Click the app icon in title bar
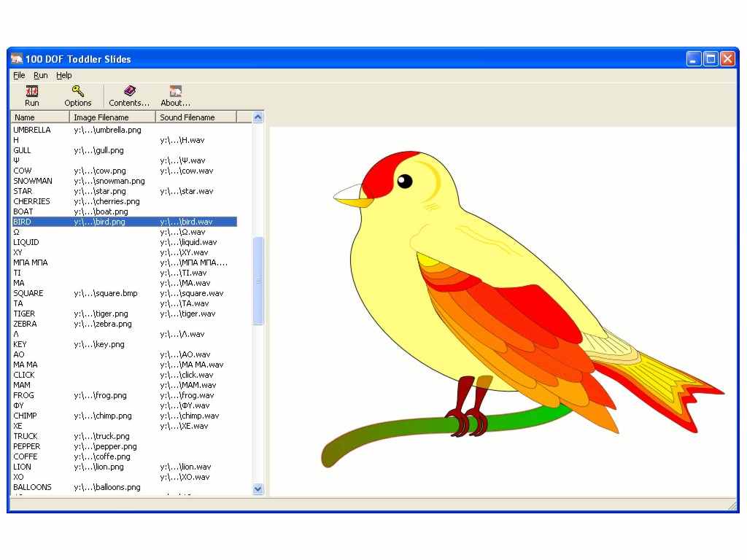 (17, 59)
